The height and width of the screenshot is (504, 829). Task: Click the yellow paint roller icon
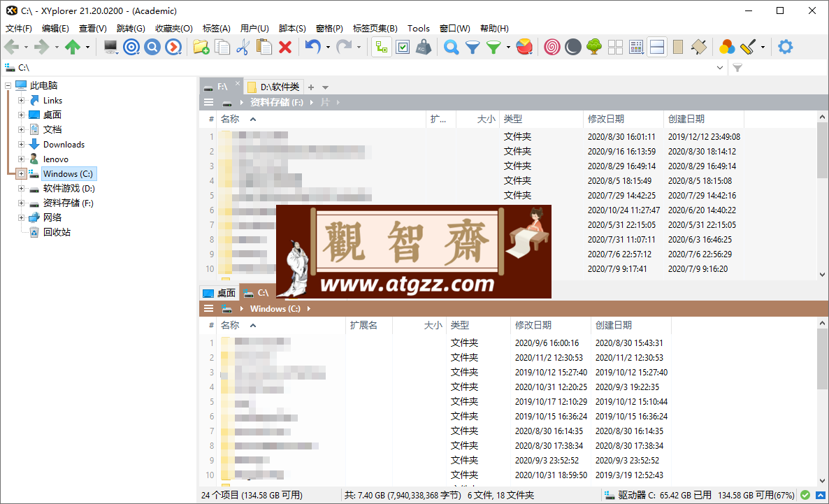tap(748, 47)
